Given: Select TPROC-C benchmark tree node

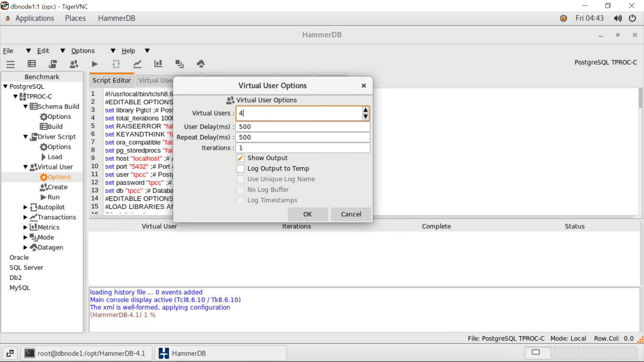Looking at the screenshot, I should [x=39, y=97].
